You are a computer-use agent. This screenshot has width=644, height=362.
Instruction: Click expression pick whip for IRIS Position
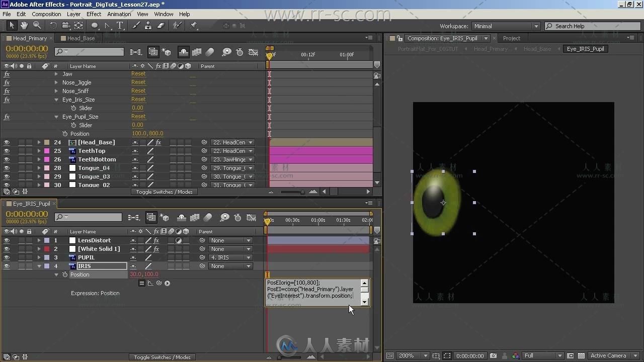pos(159,283)
